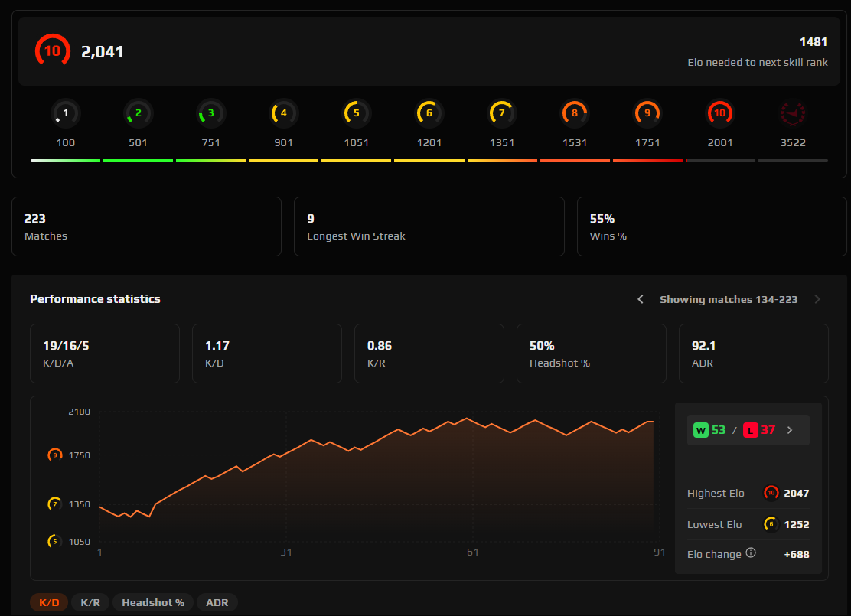Click the level 10 badge beside 2,041
Viewport: 851px width, 616px height.
pyautogui.click(x=51, y=51)
